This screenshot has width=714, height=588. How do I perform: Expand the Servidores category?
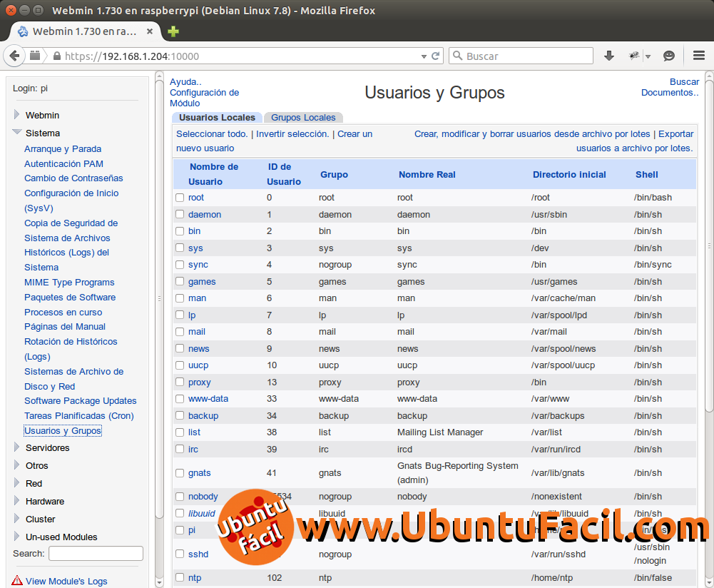(17, 447)
